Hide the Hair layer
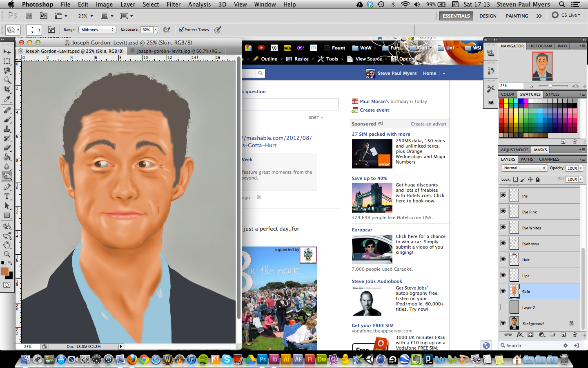Screen dimensions: 588x368 coord(503,259)
